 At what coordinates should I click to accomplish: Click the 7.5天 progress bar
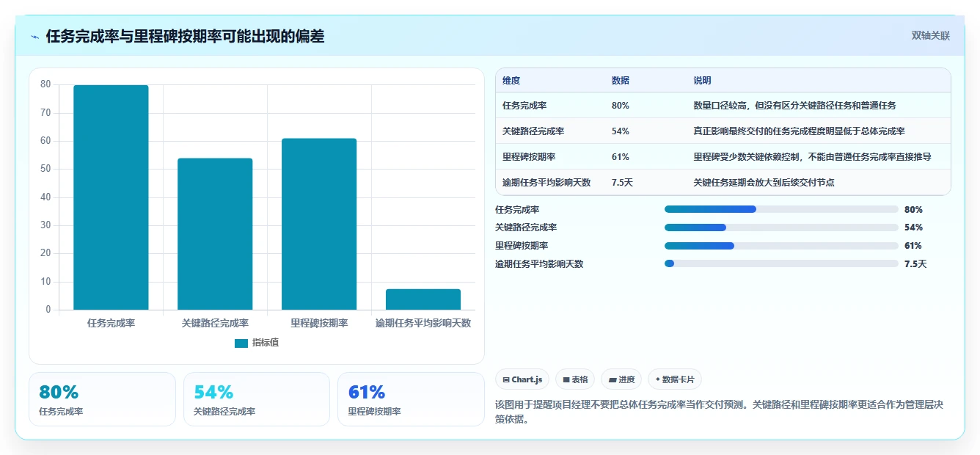click(x=781, y=263)
